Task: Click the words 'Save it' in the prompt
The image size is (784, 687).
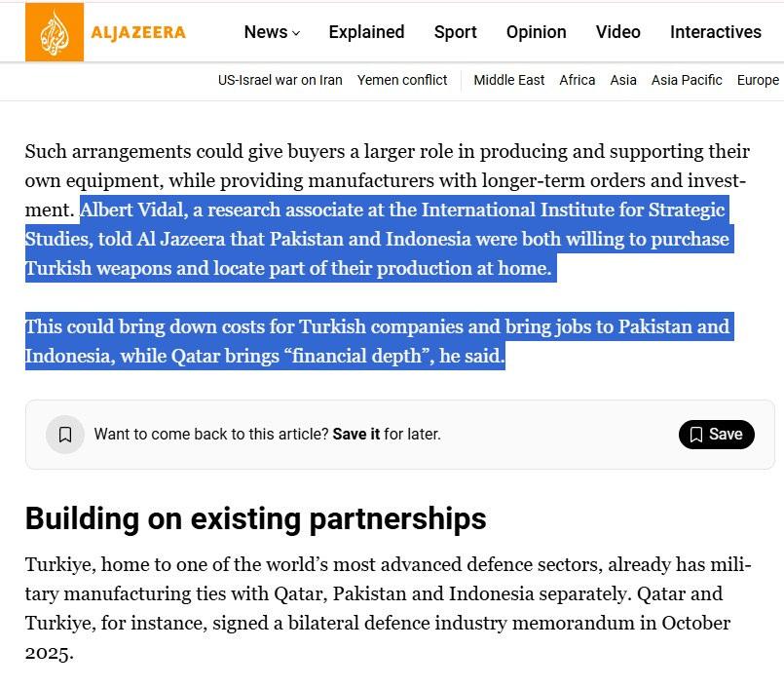Action: pyautogui.click(x=356, y=434)
